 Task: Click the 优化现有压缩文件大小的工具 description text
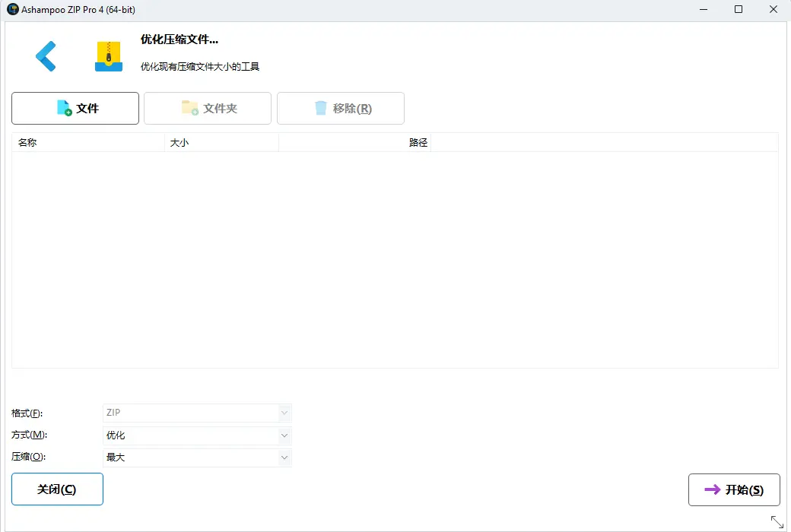click(200, 67)
